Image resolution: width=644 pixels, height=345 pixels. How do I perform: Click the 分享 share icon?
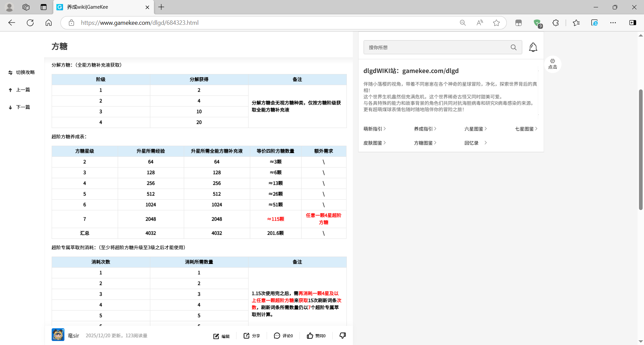click(247, 336)
